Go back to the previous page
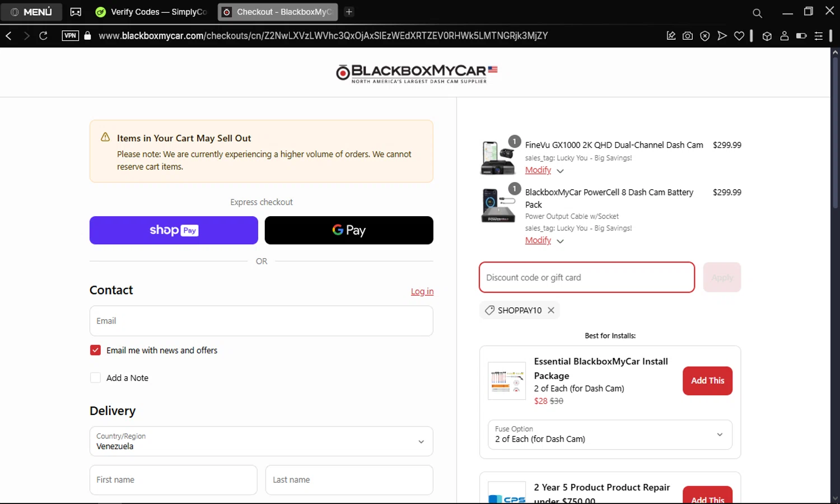The height and width of the screenshot is (504, 840). point(9,36)
